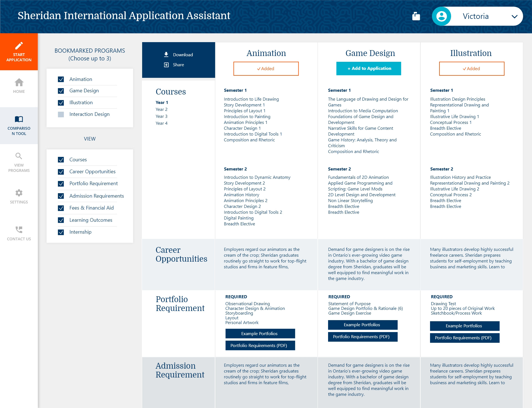Click View Programs sidebar label

pos(19,168)
